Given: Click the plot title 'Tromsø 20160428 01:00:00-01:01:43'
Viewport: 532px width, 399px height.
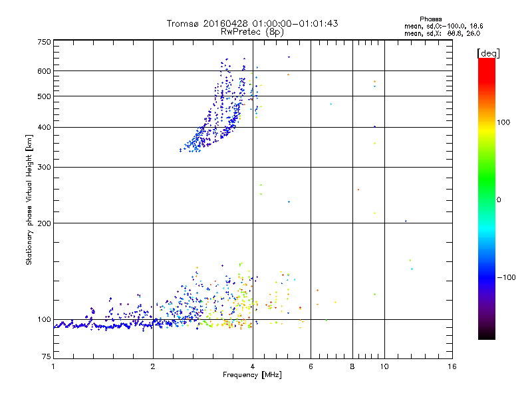Looking at the screenshot, I should click(252, 23).
